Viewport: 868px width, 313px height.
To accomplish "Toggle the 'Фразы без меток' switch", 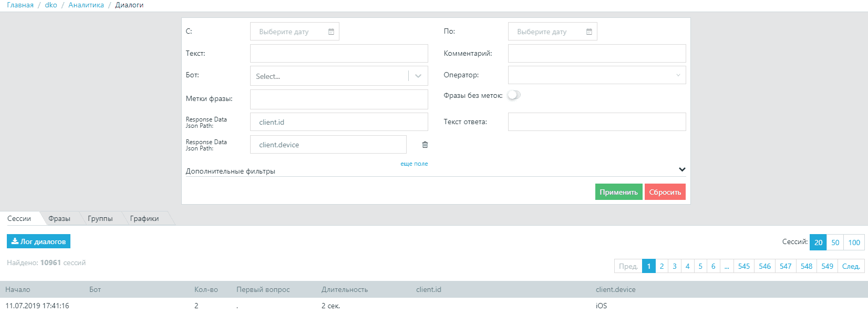I will click(x=514, y=95).
